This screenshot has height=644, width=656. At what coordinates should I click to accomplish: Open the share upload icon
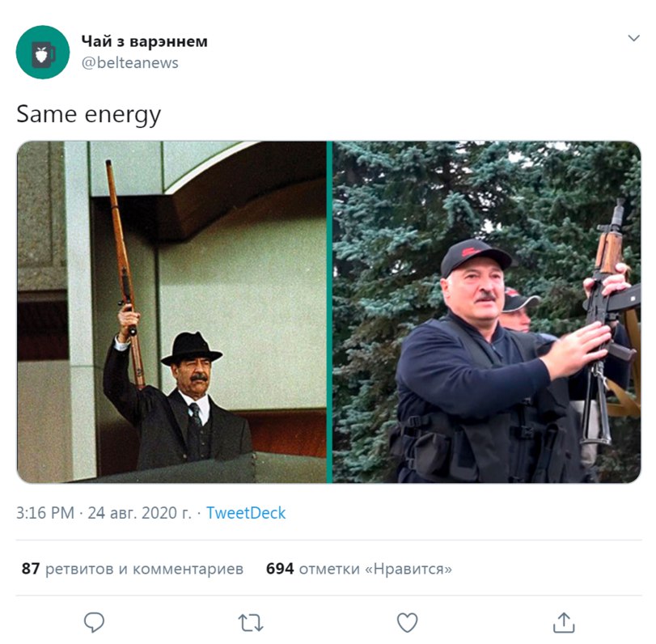[564, 622]
